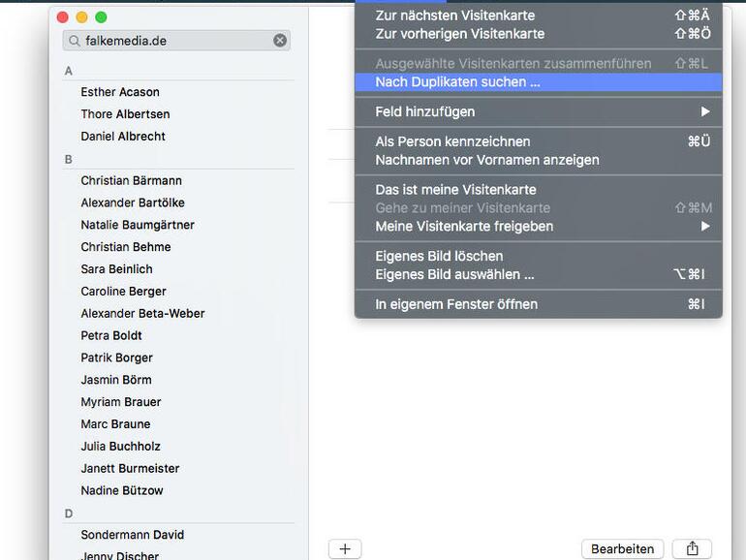Click the falkemedia.de search field
The image size is (746, 560).
(x=174, y=41)
